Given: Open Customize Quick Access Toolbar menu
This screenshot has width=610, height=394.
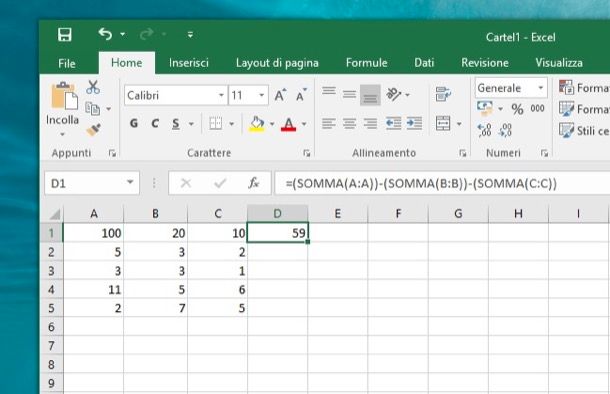Looking at the screenshot, I should [190, 35].
